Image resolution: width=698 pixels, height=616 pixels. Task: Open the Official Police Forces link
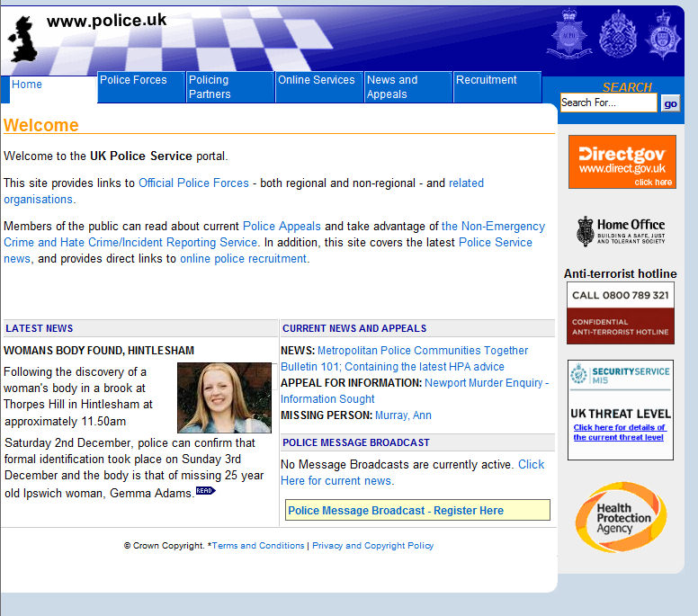click(193, 183)
